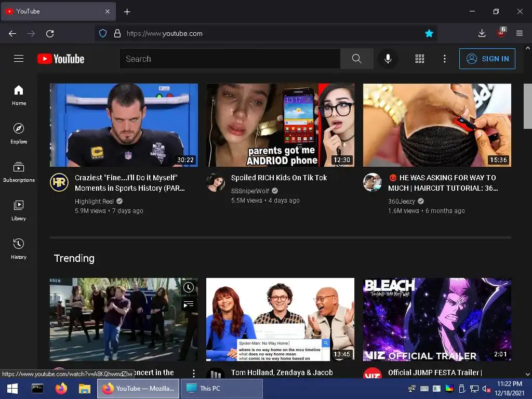The height and width of the screenshot is (399, 532).
Task: Close the YouTube tab
Action: 107,11
